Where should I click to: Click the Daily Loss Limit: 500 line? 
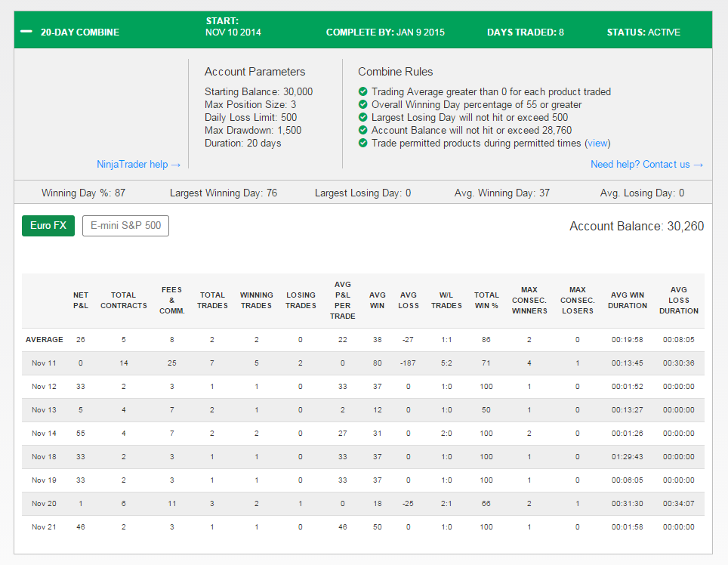tap(251, 118)
